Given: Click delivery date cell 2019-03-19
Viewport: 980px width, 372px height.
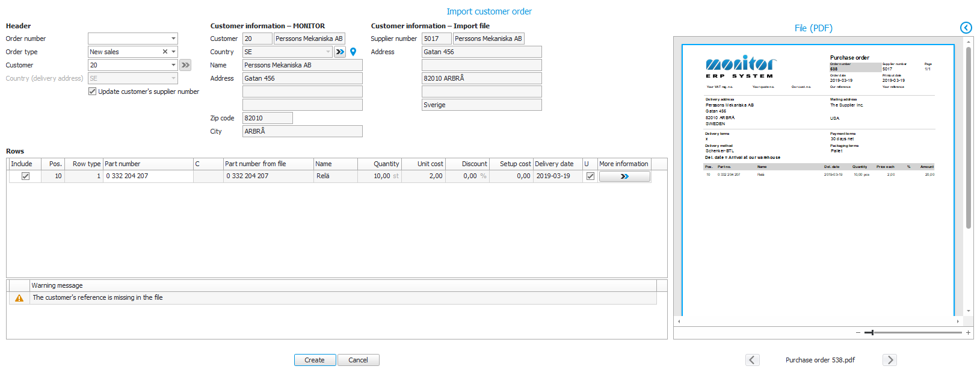Looking at the screenshot, I should tap(558, 176).
